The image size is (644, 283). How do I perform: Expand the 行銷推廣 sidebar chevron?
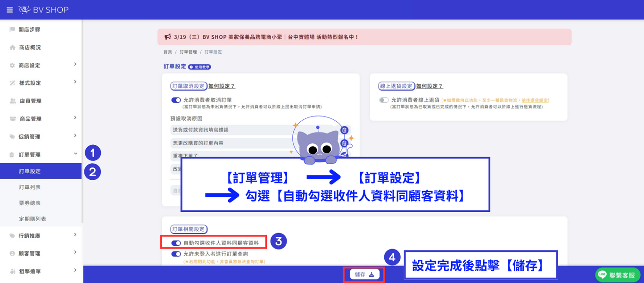75,234
